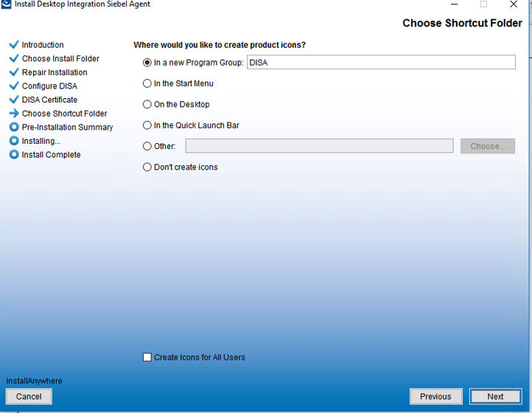Cancel the installation
Screen dimensions: 532x413
pyautogui.click(x=29, y=396)
